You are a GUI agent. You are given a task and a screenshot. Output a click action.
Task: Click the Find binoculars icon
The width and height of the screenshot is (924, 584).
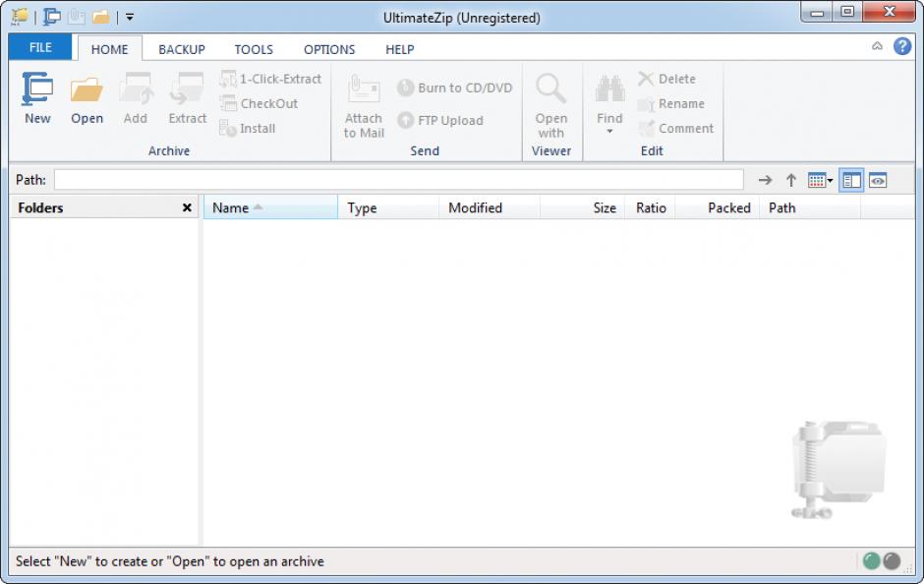click(x=609, y=89)
